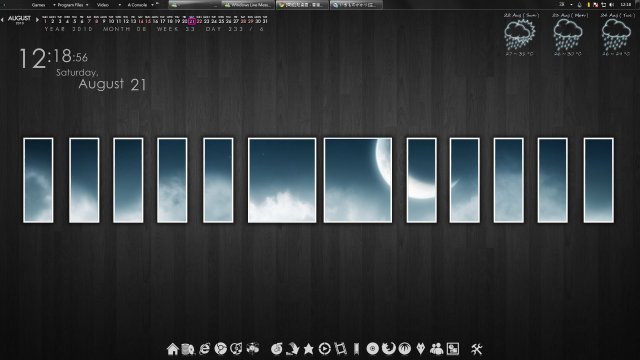Open the fox face icon in dock
This screenshot has height=360, width=640.
click(x=421, y=349)
